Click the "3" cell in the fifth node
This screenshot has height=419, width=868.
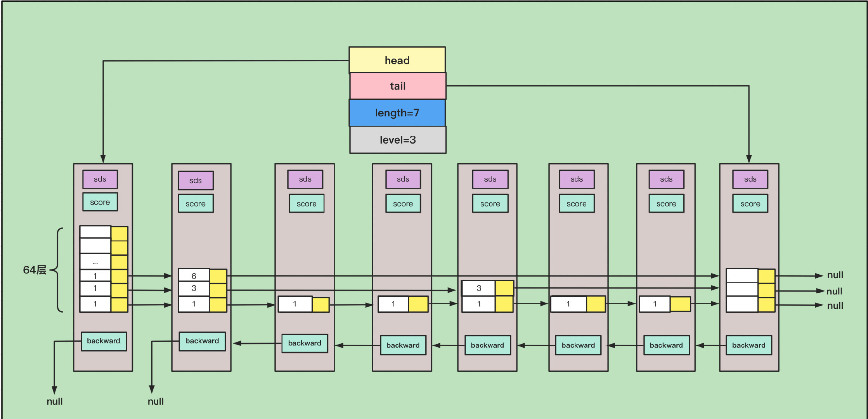478,288
